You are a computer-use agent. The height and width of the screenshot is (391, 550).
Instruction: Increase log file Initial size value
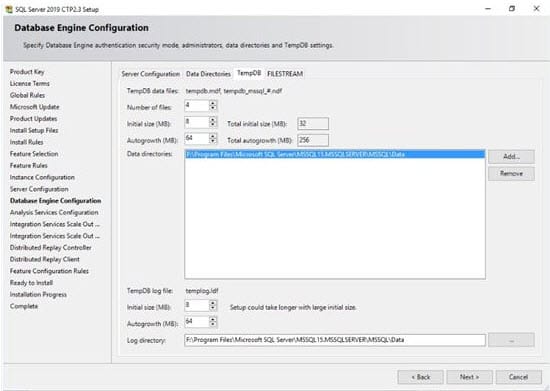click(213, 303)
